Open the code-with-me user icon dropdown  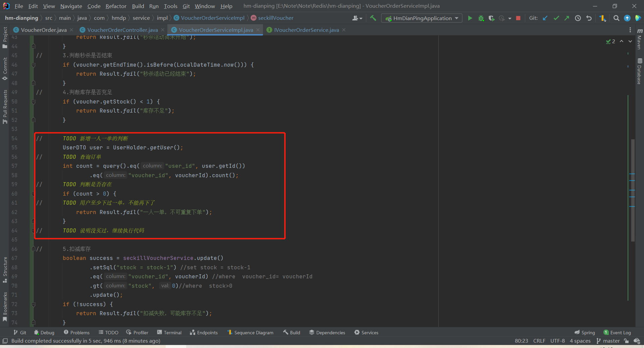click(x=357, y=18)
